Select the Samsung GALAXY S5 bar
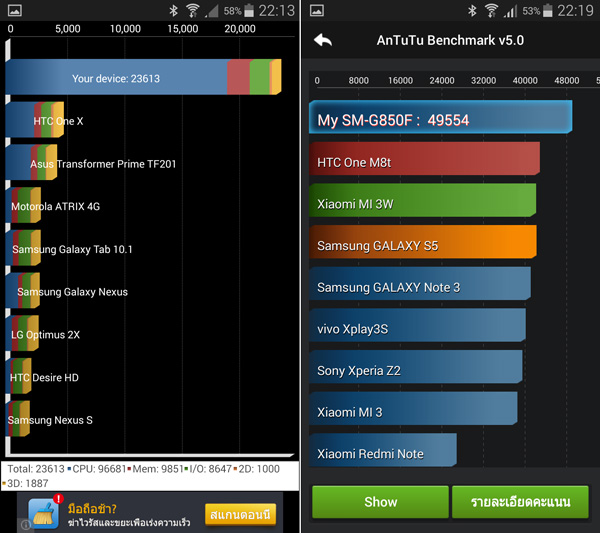600x533 pixels. point(423,242)
